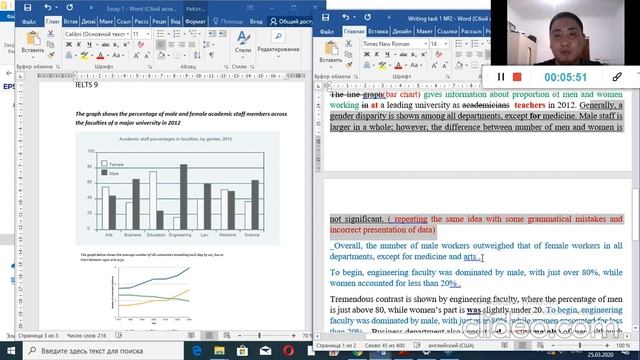The width and height of the screenshot is (640, 360).
Task: Stop the screen recording with red square
Action: pos(517,77)
